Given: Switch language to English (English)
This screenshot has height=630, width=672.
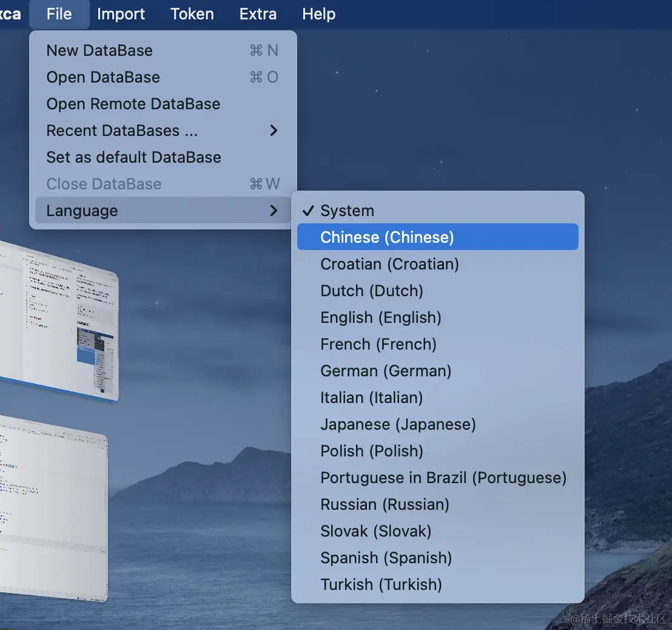Looking at the screenshot, I should pos(437,317).
